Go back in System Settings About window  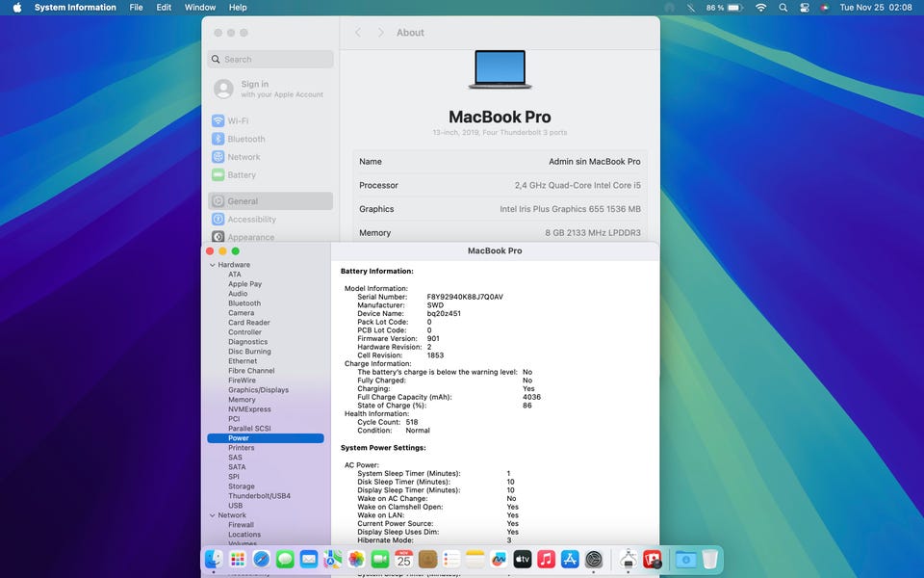[x=358, y=33]
